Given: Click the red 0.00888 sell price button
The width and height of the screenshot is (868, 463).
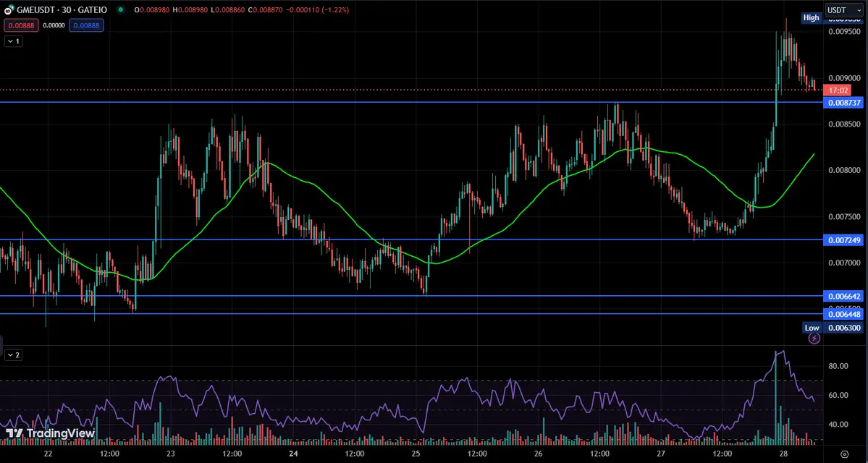Looking at the screenshot, I should (20, 25).
